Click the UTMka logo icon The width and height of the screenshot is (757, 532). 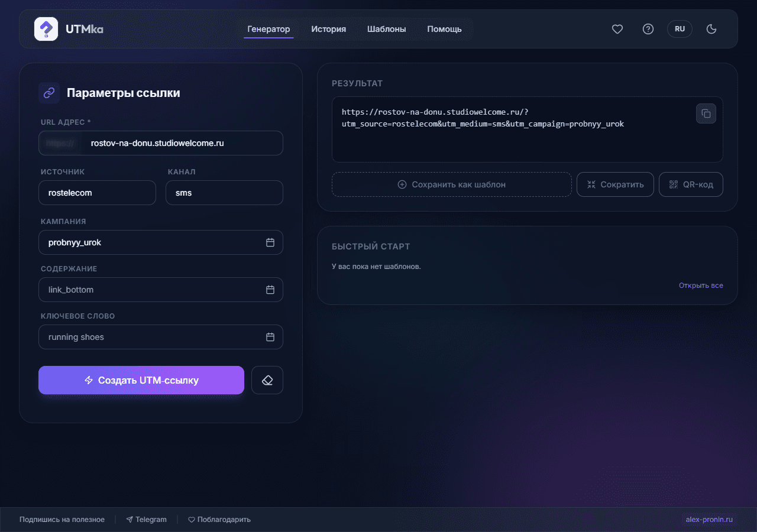[46, 29]
